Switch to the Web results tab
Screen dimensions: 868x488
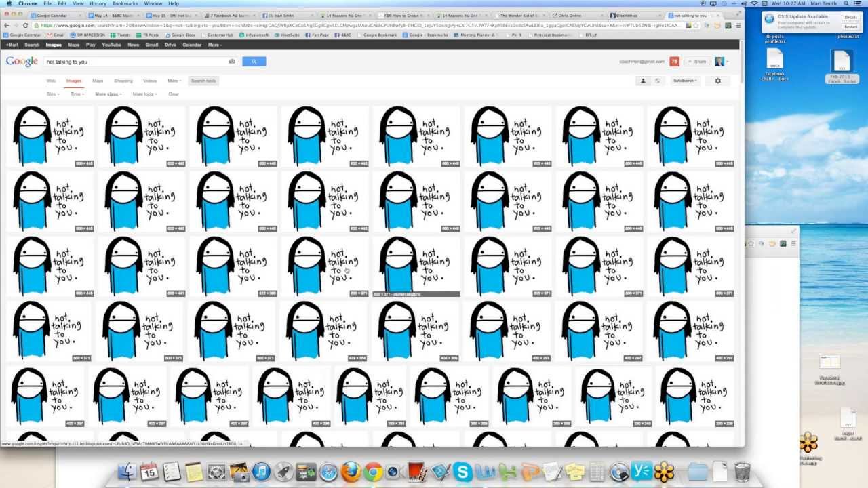[x=51, y=81]
